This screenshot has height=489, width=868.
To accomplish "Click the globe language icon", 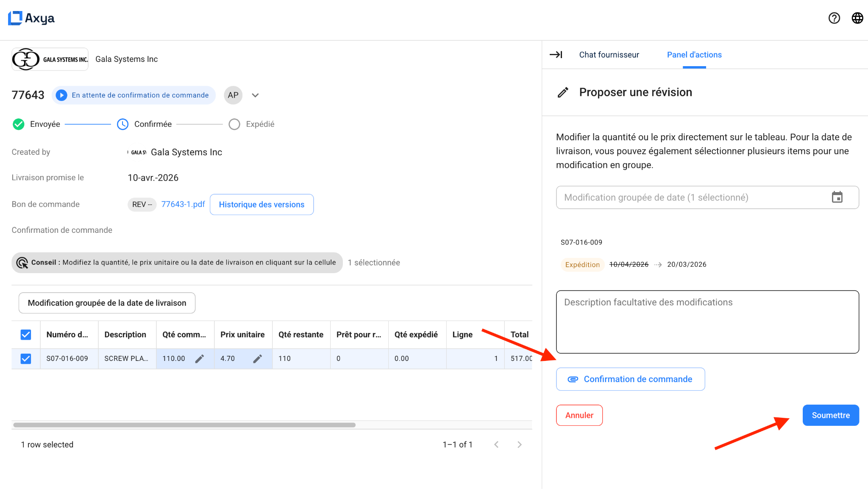I will coord(857,18).
